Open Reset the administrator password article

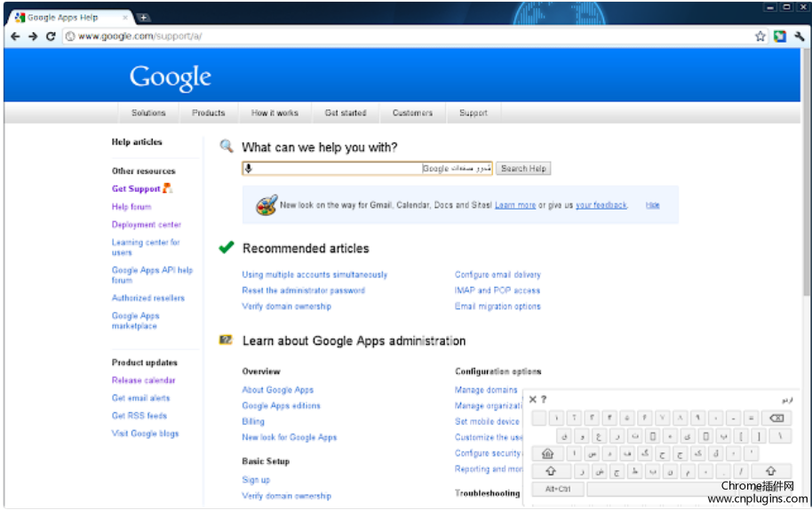click(304, 291)
